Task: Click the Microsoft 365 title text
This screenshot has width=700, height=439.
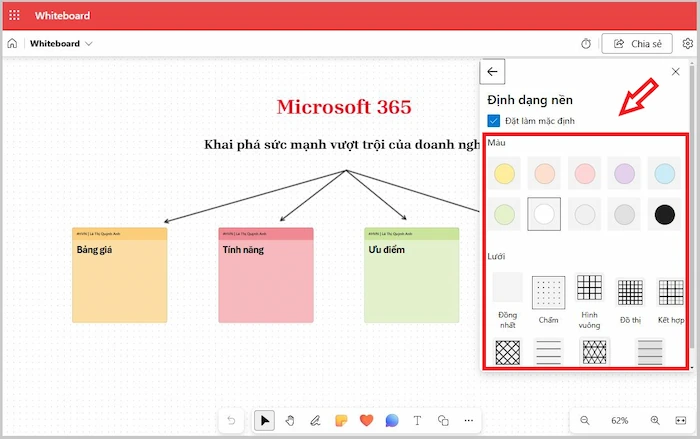Action: pyautogui.click(x=344, y=107)
